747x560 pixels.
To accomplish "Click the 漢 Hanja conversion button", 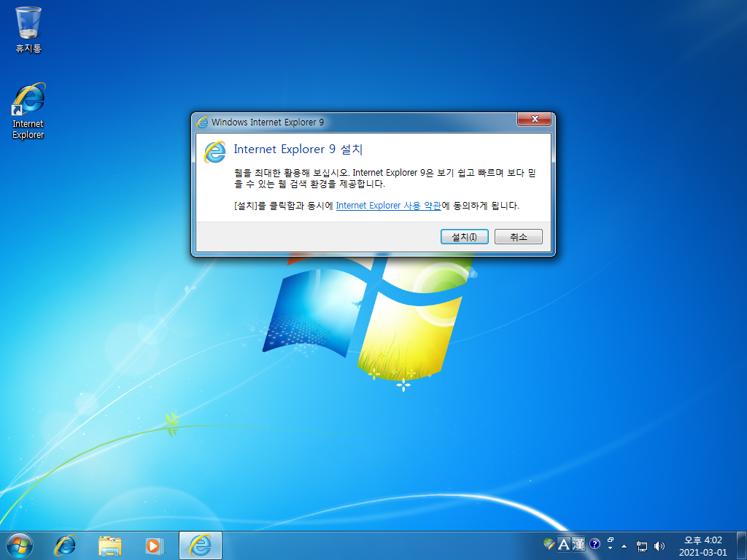I will (578, 544).
